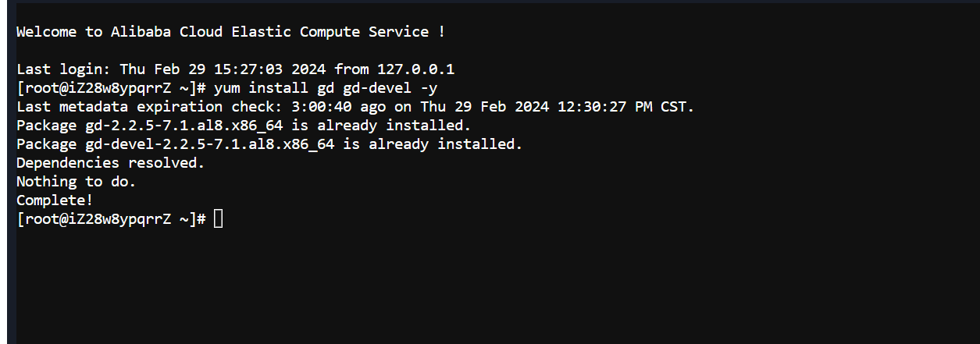980x344 pixels.
Task: Click the "15:27:03 2024" login time text
Action: coord(270,69)
